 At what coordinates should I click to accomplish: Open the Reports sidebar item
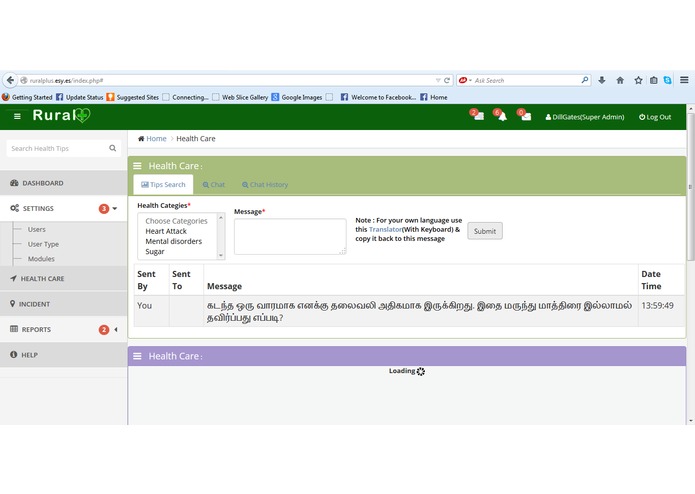pos(63,329)
